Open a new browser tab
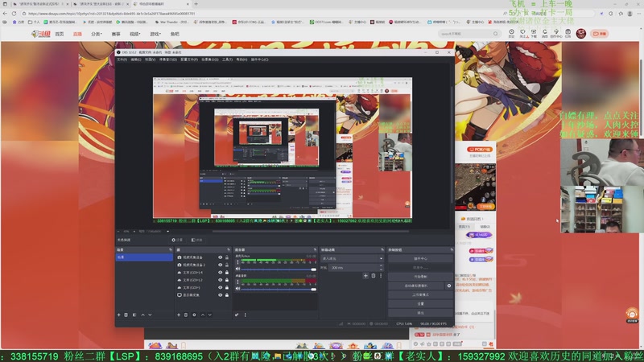The width and height of the screenshot is (644, 362). tap(196, 4)
